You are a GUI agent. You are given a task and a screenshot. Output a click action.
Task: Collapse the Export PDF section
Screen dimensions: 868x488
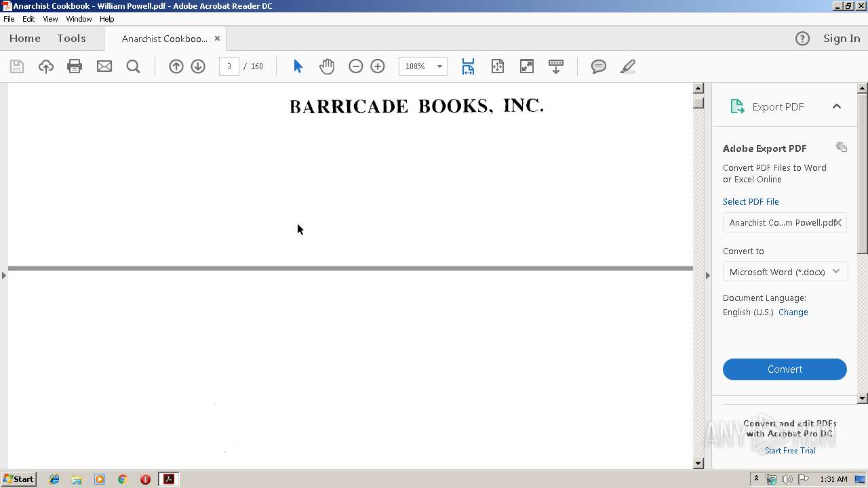pos(837,106)
